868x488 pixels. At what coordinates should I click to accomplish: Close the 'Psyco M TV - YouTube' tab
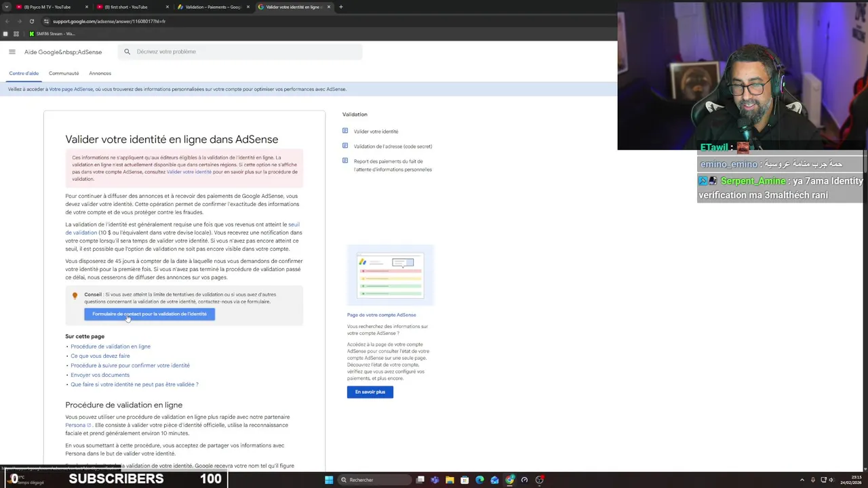87,7
